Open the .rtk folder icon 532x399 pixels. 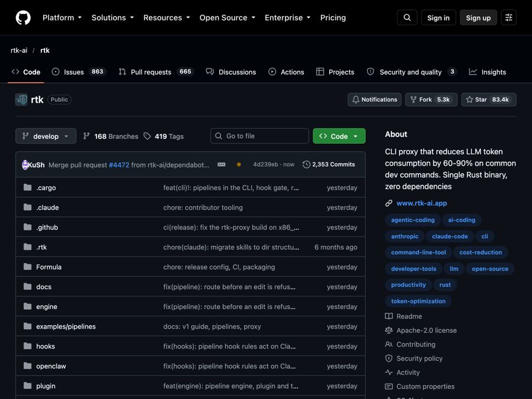click(x=27, y=247)
